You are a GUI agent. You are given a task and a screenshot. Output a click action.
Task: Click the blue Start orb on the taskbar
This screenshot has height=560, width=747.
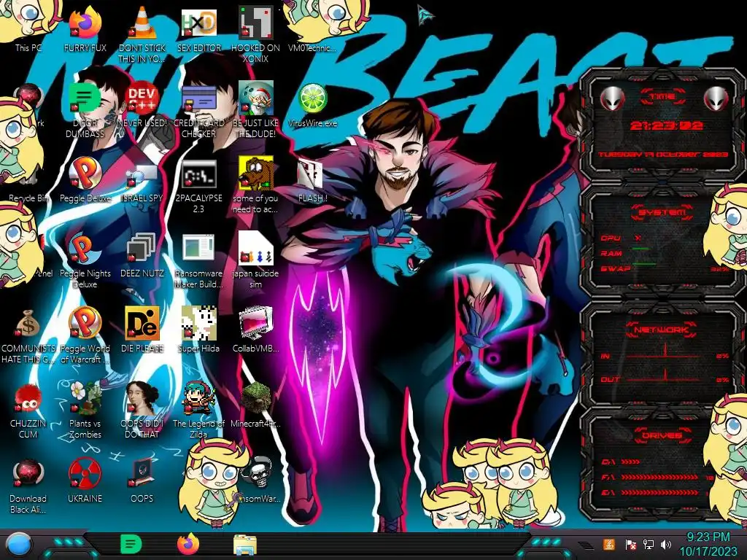click(x=18, y=544)
